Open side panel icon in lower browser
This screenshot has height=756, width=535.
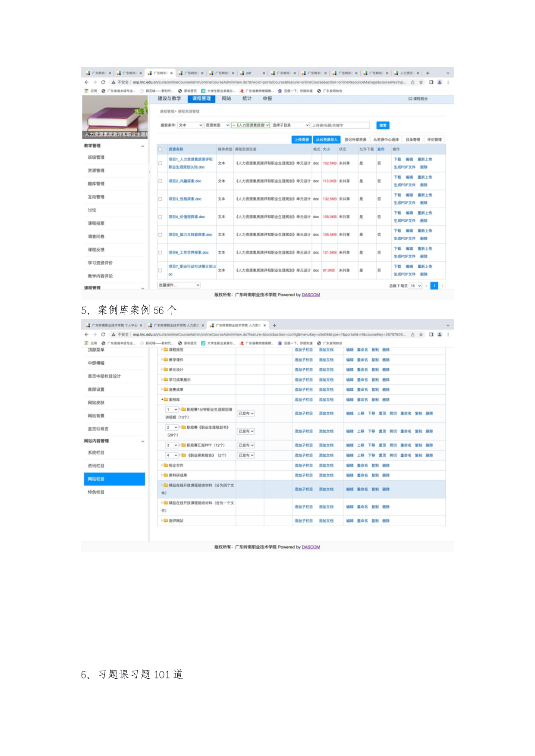[x=431, y=335]
